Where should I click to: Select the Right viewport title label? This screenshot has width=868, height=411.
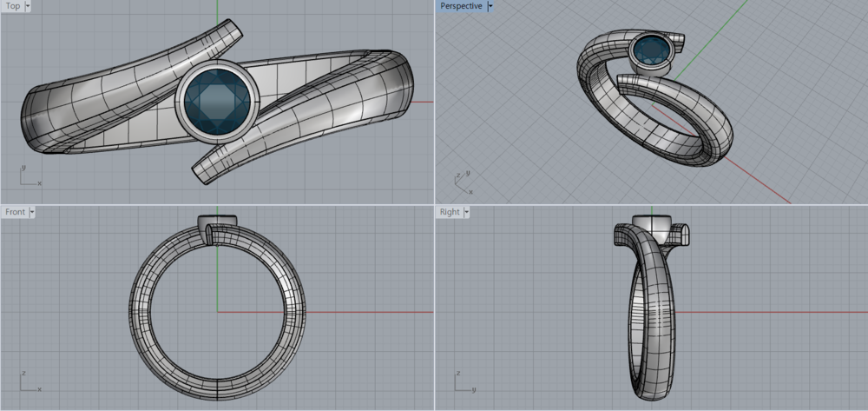coord(450,212)
